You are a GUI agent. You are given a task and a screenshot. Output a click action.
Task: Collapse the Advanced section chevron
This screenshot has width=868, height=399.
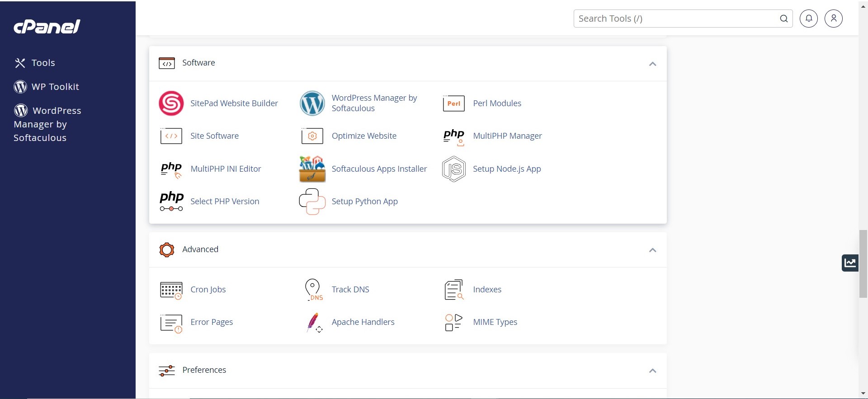click(x=652, y=250)
